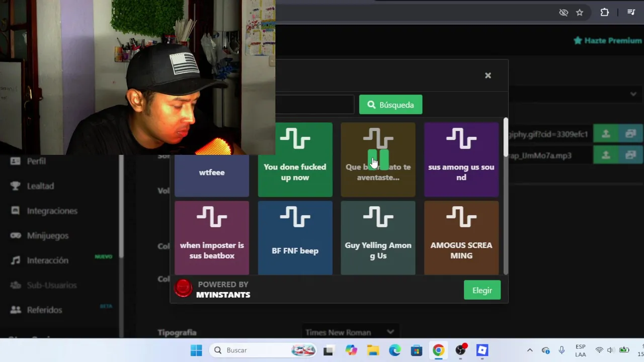Open the Times New Roman font dropdown
644x362 pixels.
(x=350, y=332)
